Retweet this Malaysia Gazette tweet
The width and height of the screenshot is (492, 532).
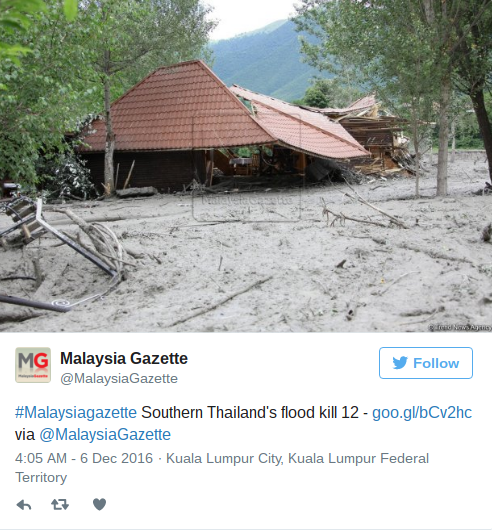[60, 505]
